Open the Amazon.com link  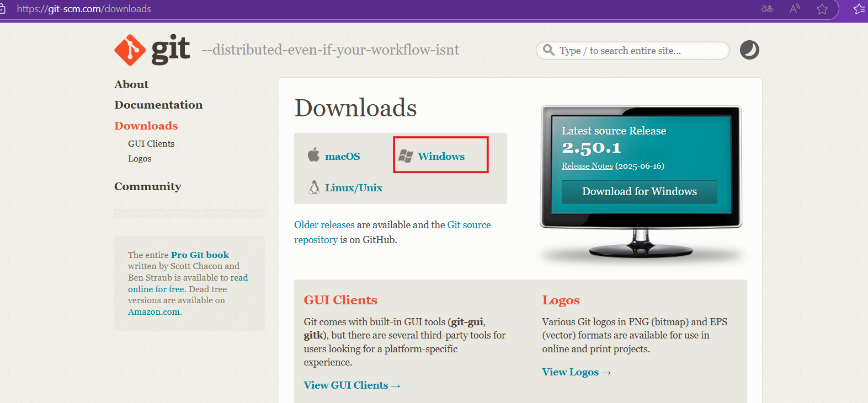154,312
